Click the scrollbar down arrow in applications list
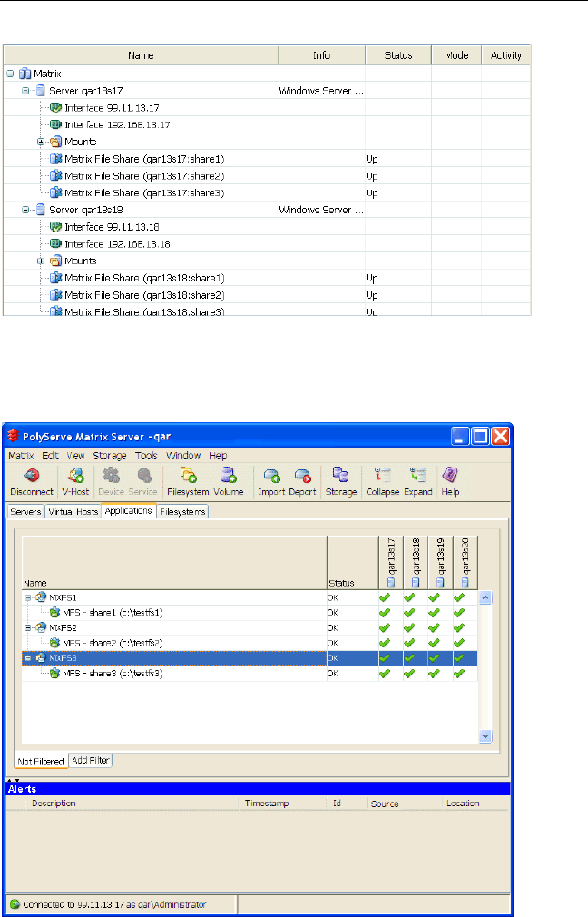The image size is (588, 917). [485, 736]
